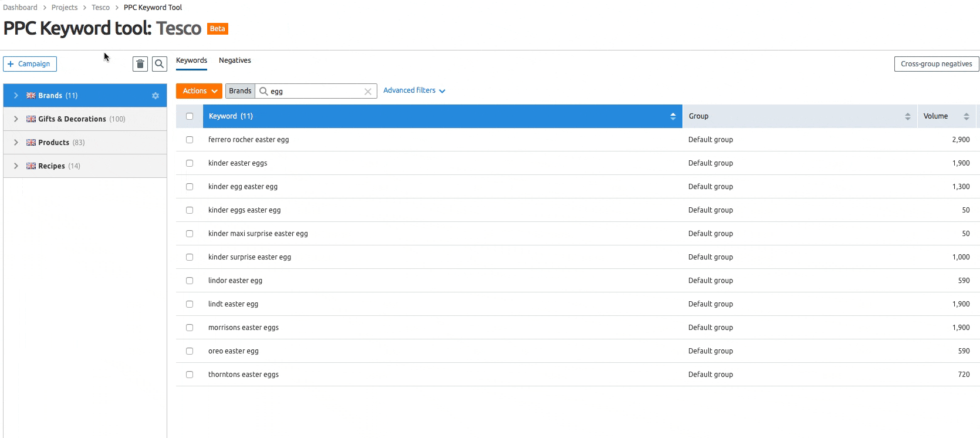This screenshot has height=438, width=980.
Task: Switch to the Keywords tab
Action: [x=191, y=60]
